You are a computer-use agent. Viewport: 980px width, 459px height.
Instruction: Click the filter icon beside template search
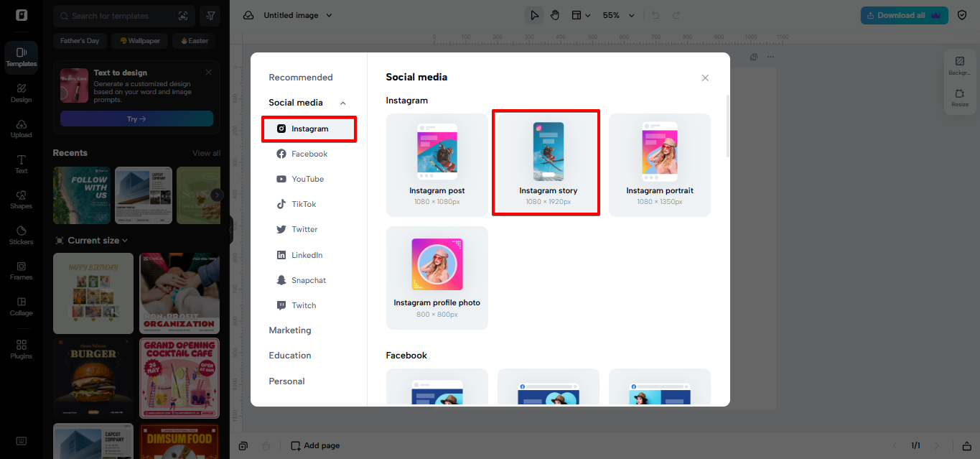pyautogui.click(x=210, y=16)
